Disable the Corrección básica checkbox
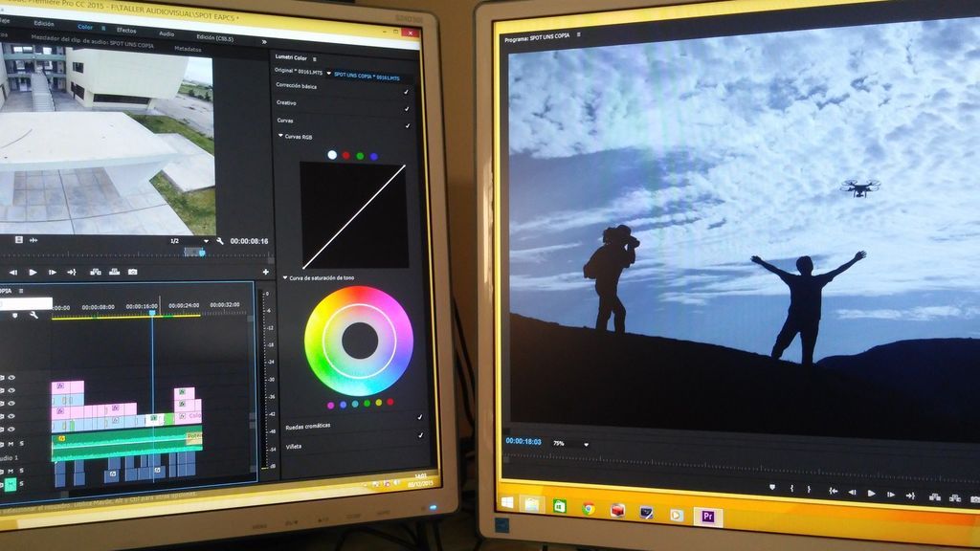The width and height of the screenshot is (980, 551). coord(406,91)
